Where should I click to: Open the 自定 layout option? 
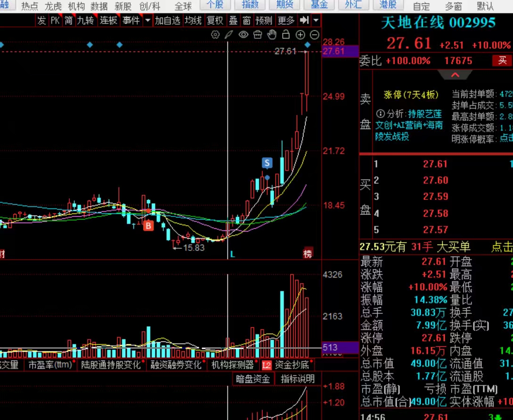pyautogui.click(x=422, y=6)
